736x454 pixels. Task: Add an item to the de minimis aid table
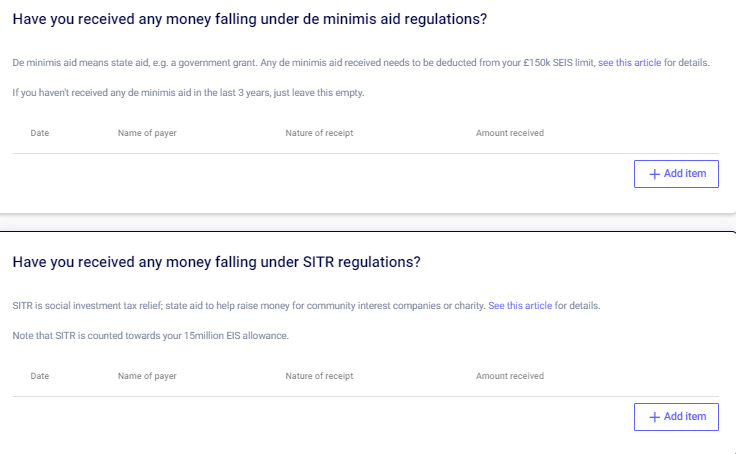676,174
